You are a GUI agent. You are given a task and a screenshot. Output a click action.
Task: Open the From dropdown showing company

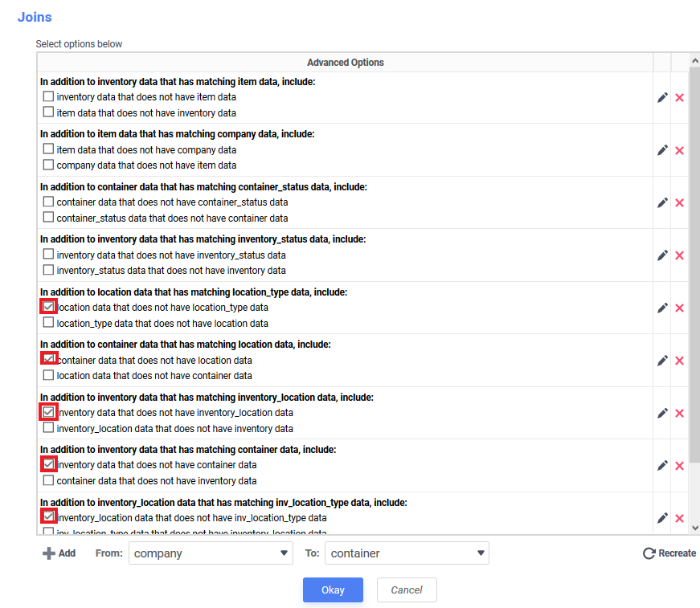point(211,553)
